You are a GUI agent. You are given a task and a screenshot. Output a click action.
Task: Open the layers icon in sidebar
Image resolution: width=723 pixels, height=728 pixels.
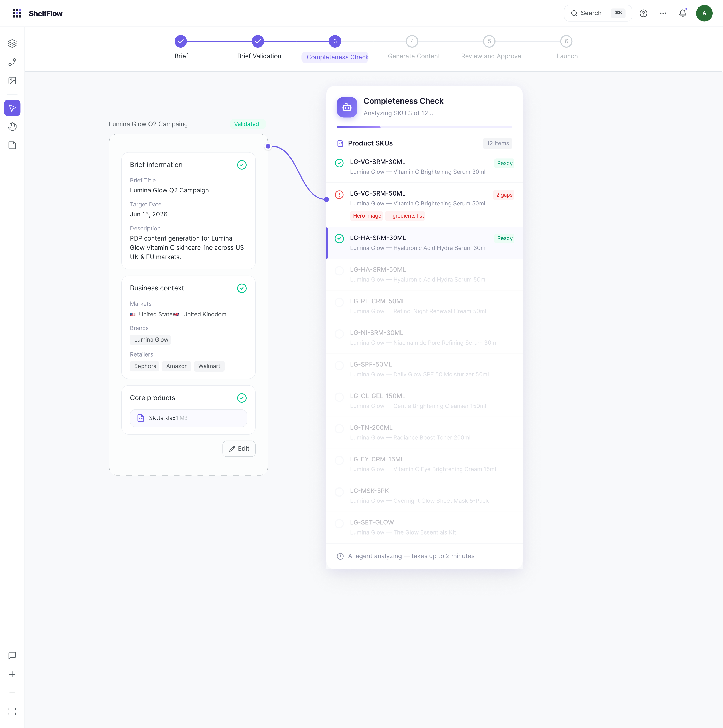12,43
